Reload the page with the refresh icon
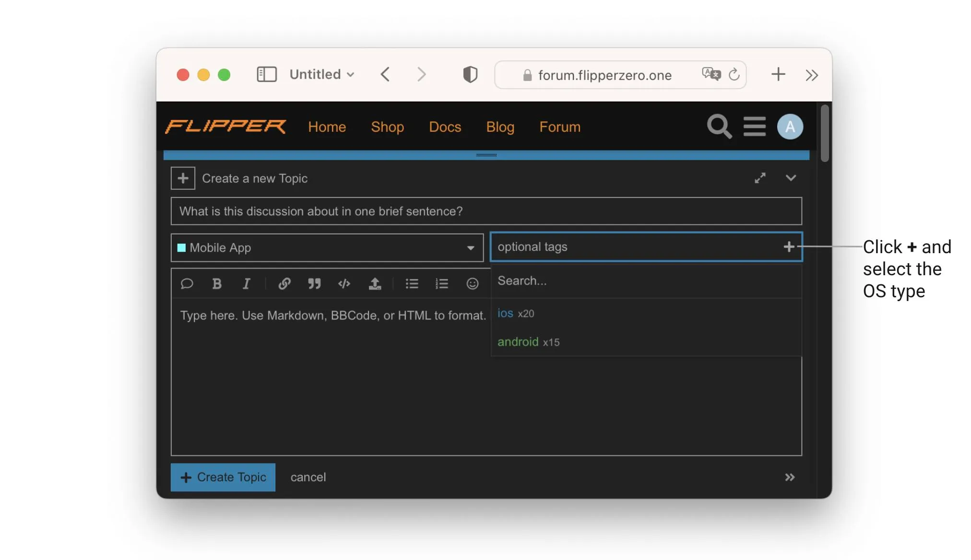The image size is (971, 560). 734,74
